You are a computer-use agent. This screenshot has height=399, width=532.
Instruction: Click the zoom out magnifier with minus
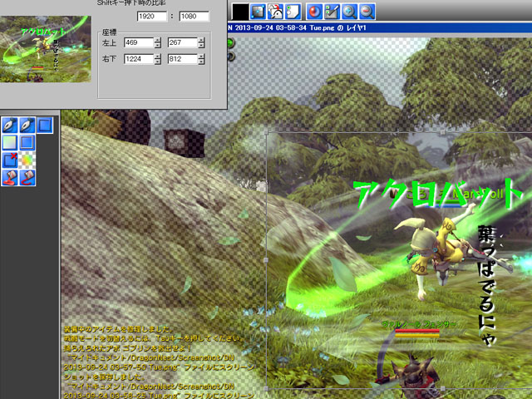point(367,12)
